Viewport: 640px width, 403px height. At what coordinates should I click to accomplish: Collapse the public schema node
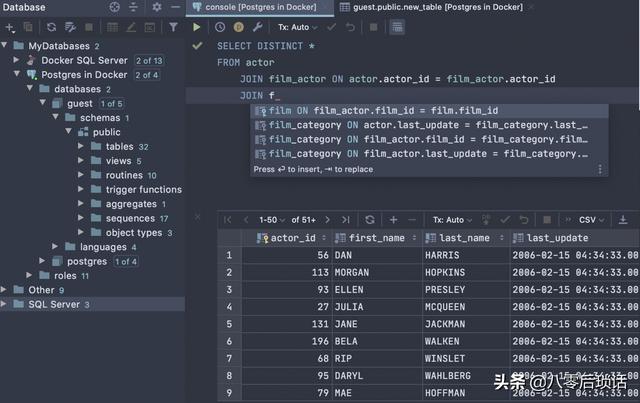click(x=69, y=131)
